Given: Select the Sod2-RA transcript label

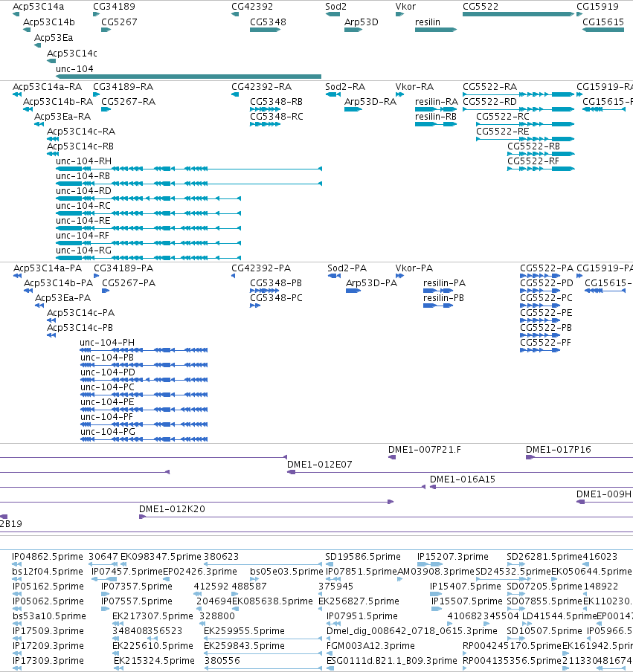Looking at the screenshot, I should point(345,86).
